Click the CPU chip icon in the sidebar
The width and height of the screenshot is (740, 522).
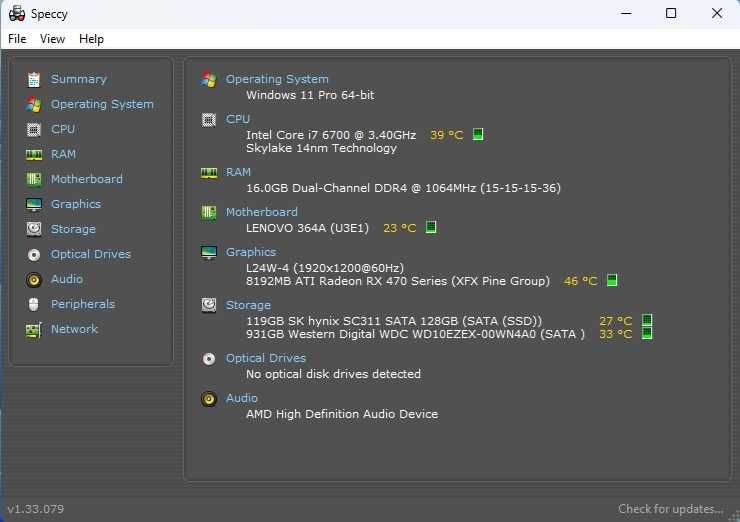tap(34, 129)
